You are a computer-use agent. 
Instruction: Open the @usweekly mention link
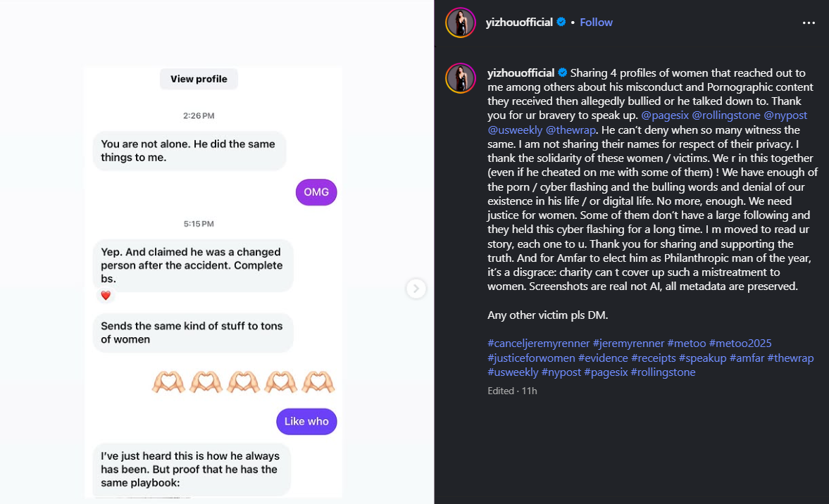click(x=515, y=130)
